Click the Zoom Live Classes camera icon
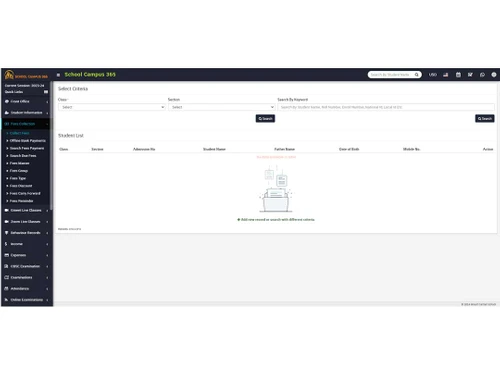 (7, 222)
